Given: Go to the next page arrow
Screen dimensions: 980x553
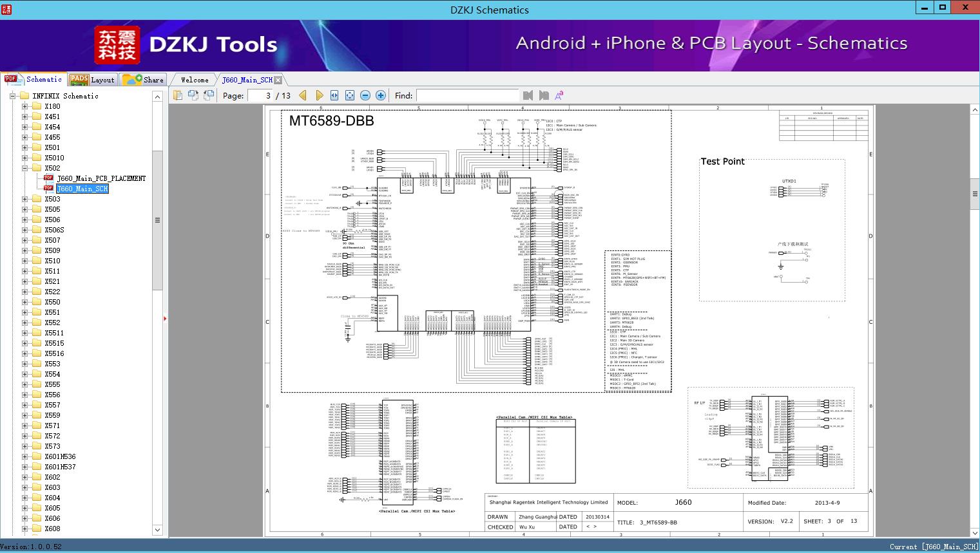Looking at the screenshot, I should [x=319, y=95].
